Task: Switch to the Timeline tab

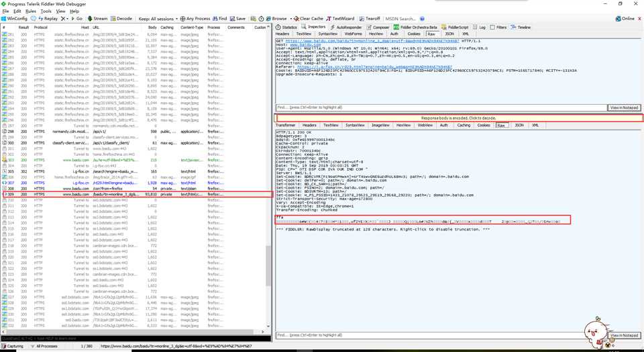Action: tap(521, 27)
